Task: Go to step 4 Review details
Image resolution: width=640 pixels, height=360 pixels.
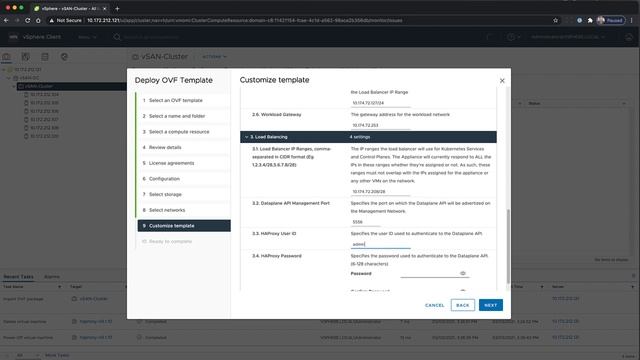Action: 184,147
